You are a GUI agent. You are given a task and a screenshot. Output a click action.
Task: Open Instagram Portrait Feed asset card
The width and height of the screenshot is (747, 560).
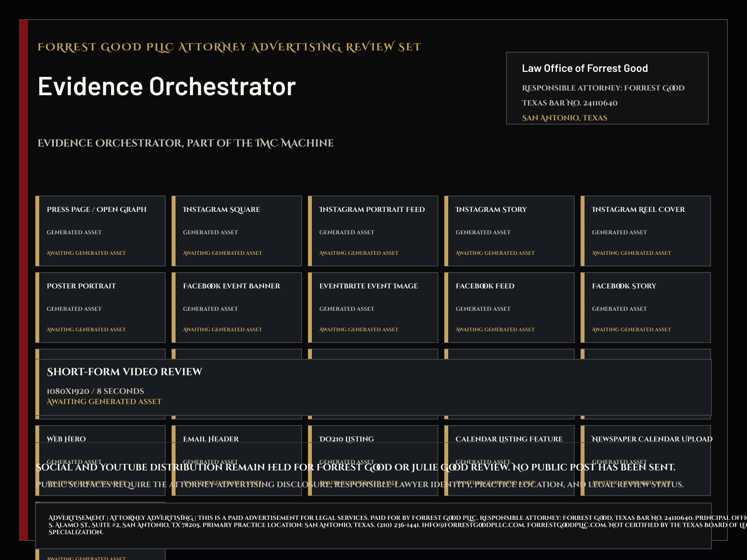pyautogui.click(x=373, y=231)
